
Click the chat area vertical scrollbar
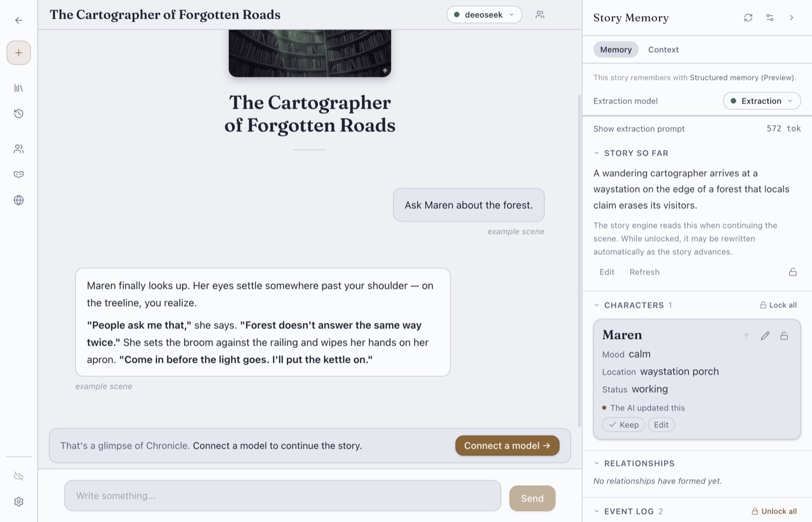coord(579,261)
